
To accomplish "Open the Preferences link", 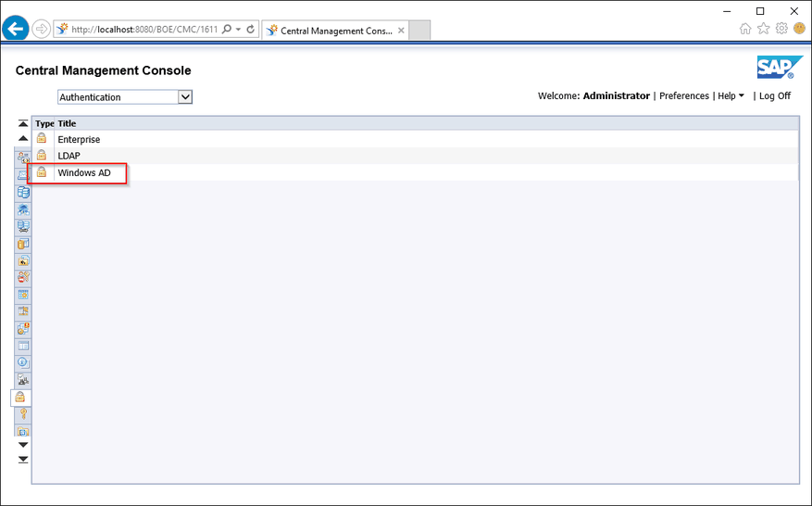I will 684,95.
